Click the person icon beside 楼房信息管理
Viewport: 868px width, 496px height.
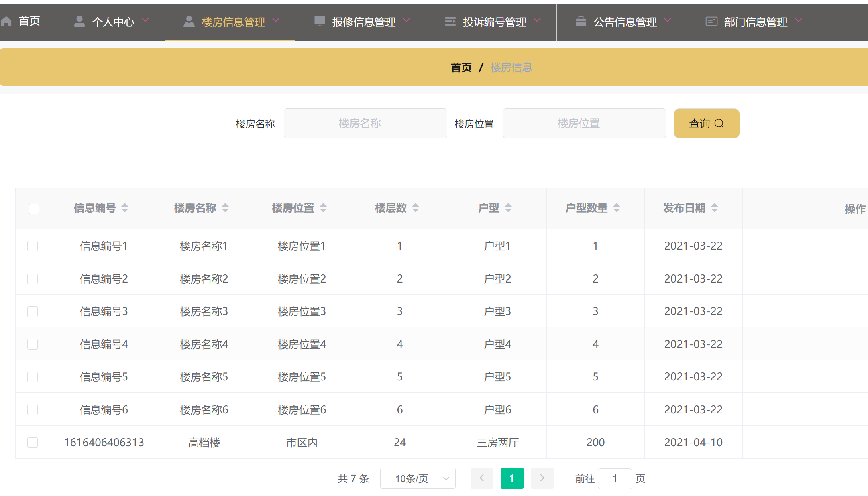189,22
